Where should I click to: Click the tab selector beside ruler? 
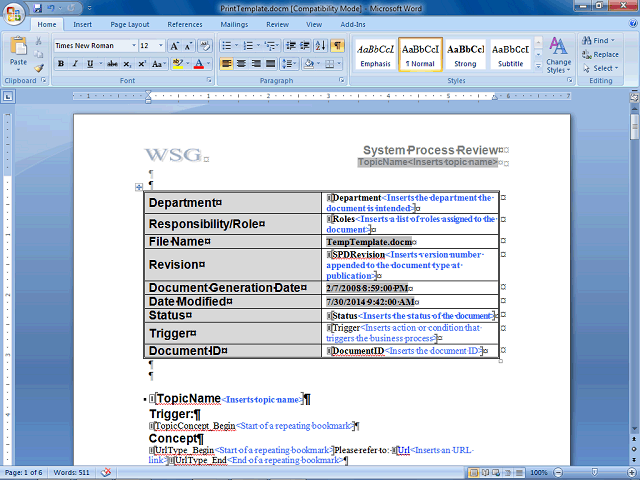tap(8, 96)
